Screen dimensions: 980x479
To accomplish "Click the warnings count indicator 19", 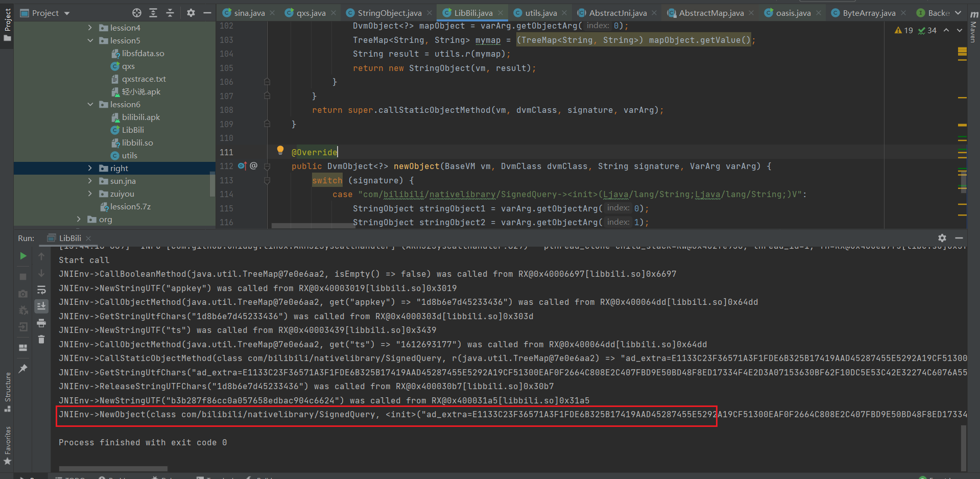I will [x=903, y=31].
